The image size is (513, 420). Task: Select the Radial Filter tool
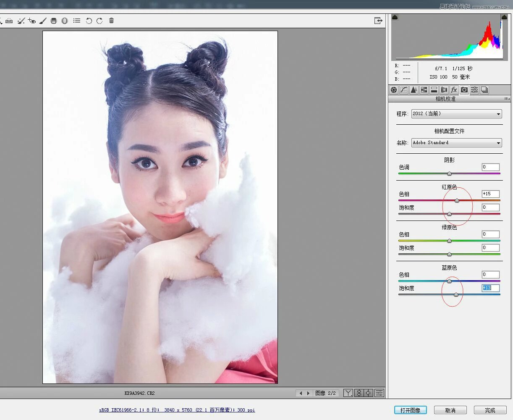click(64, 21)
